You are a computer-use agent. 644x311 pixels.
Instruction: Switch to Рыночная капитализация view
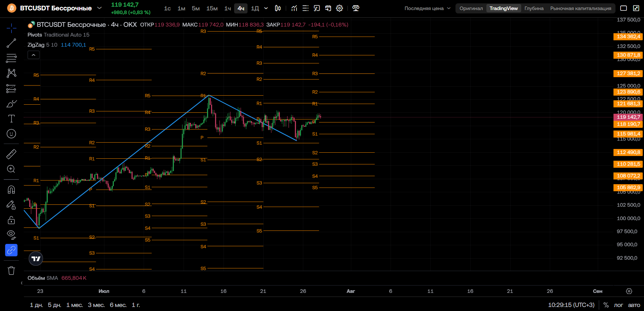click(x=581, y=8)
